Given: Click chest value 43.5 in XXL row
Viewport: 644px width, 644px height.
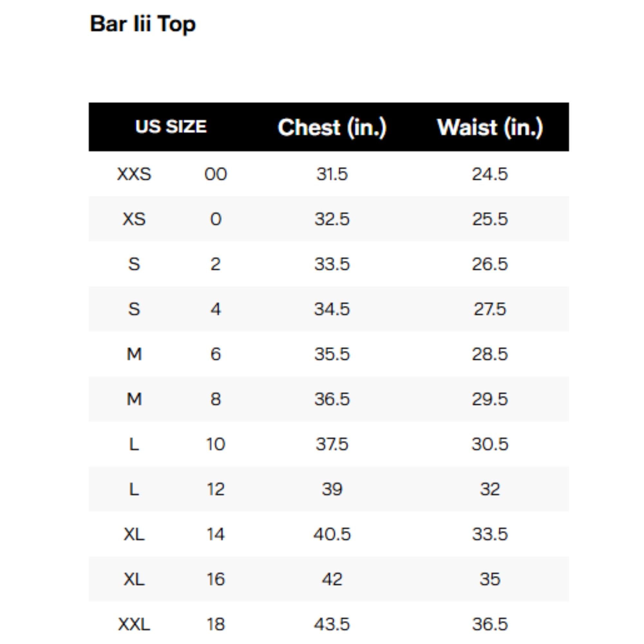Looking at the screenshot, I should [x=332, y=624].
